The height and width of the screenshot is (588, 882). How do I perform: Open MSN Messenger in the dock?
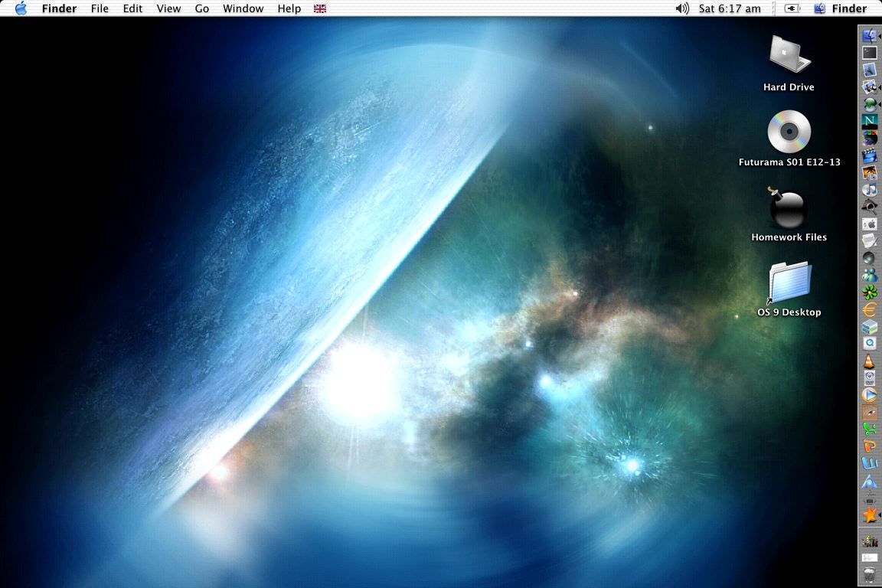point(870,275)
